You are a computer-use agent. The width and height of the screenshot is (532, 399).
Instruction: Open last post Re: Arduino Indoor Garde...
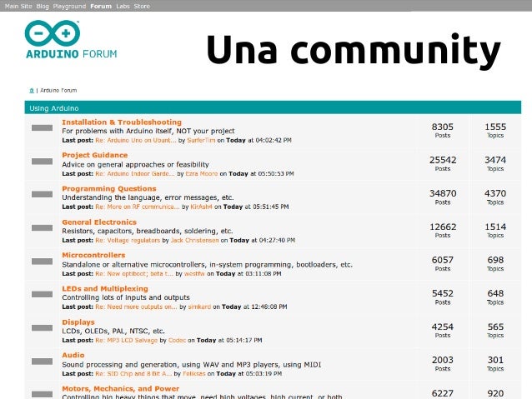tap(135, 173)
